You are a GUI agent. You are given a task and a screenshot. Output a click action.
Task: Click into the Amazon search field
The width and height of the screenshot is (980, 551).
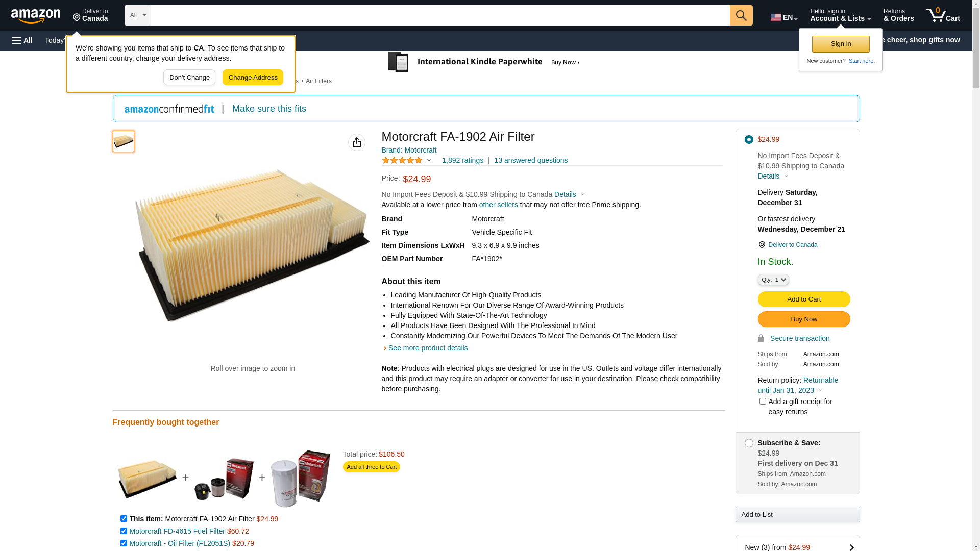[x=440, y=15]
